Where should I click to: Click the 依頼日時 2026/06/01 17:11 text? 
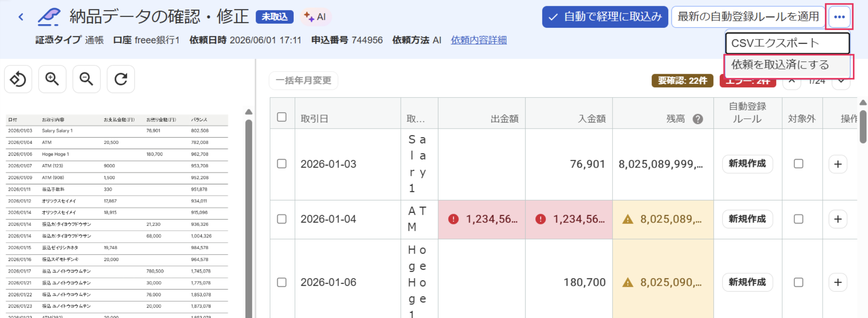pyautogui.click(x=245, y=40)
